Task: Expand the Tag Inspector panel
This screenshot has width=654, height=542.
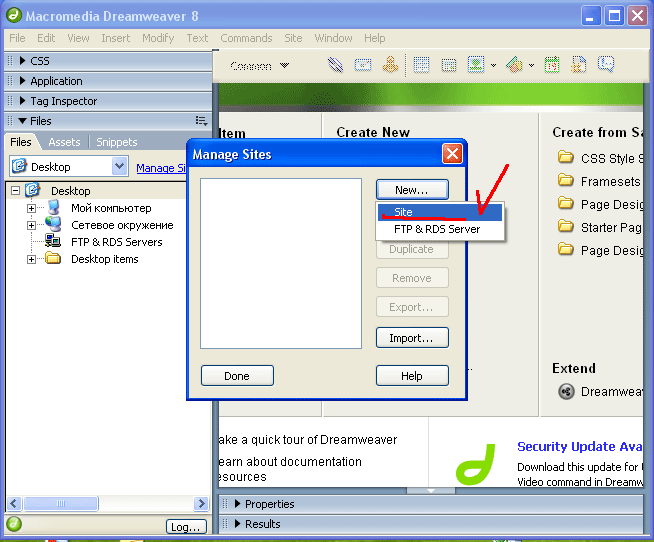Action: point(23,101)
